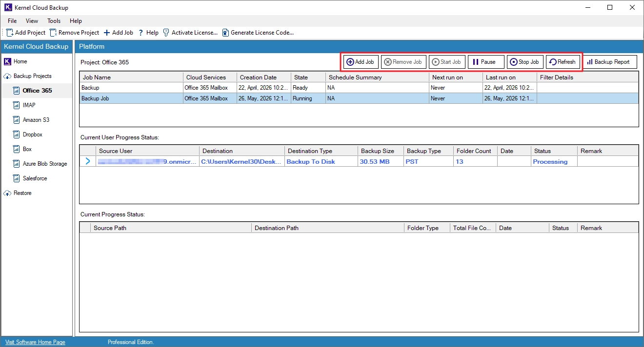Click the Dropbox project icon

[17, 135]
